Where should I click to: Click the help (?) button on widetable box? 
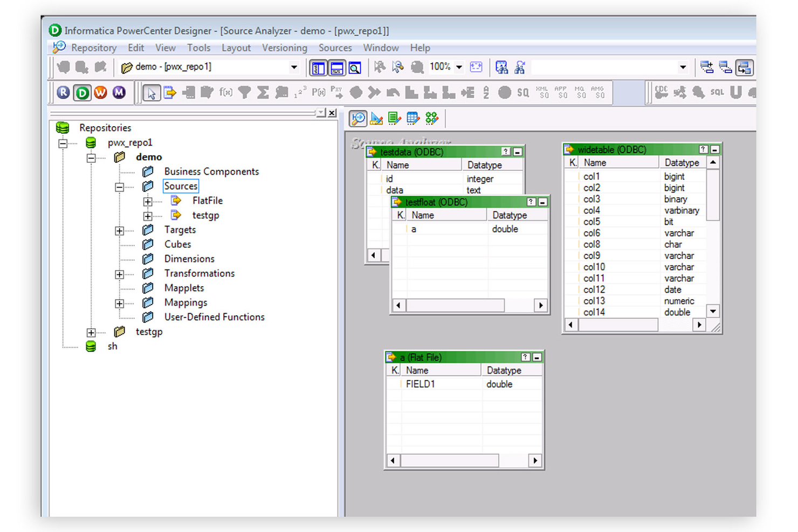[x=703, y=149]
